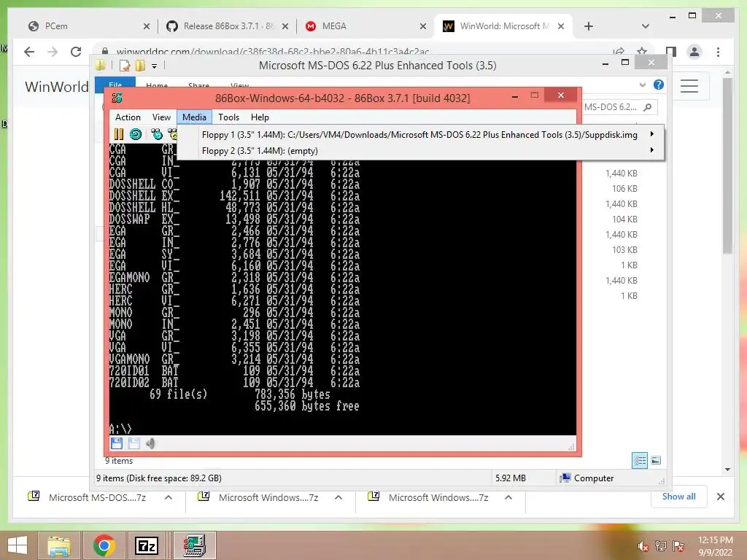The height and width of the screenshot is (560, 747).
Task: Click the taskbar clock 12:15 PM
Action: tap(716, 540)
